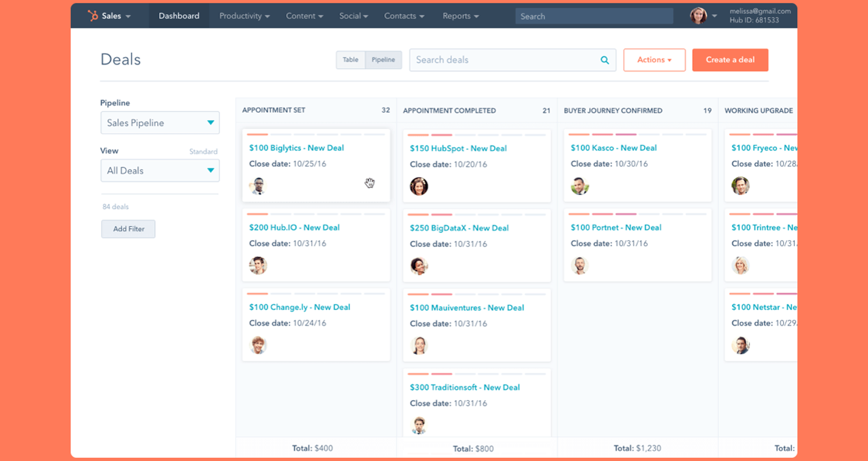Click the Biglytics deal stage progress bar

pos(316,134)
